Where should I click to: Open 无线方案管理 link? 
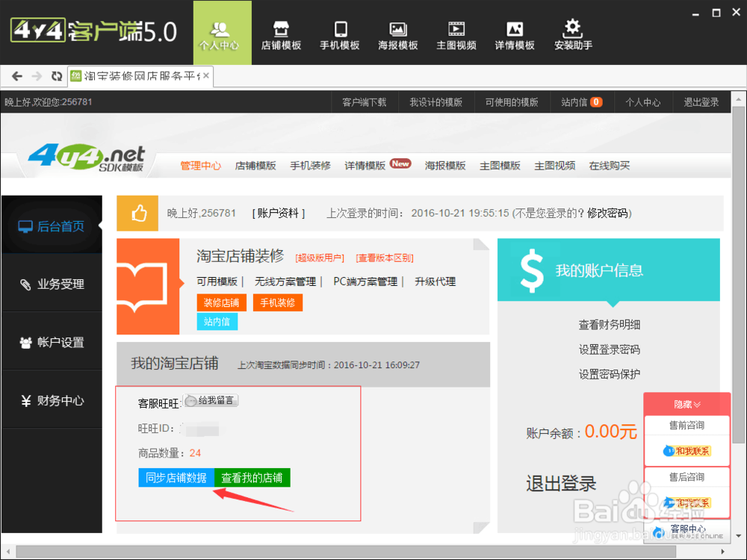point(285,281)
